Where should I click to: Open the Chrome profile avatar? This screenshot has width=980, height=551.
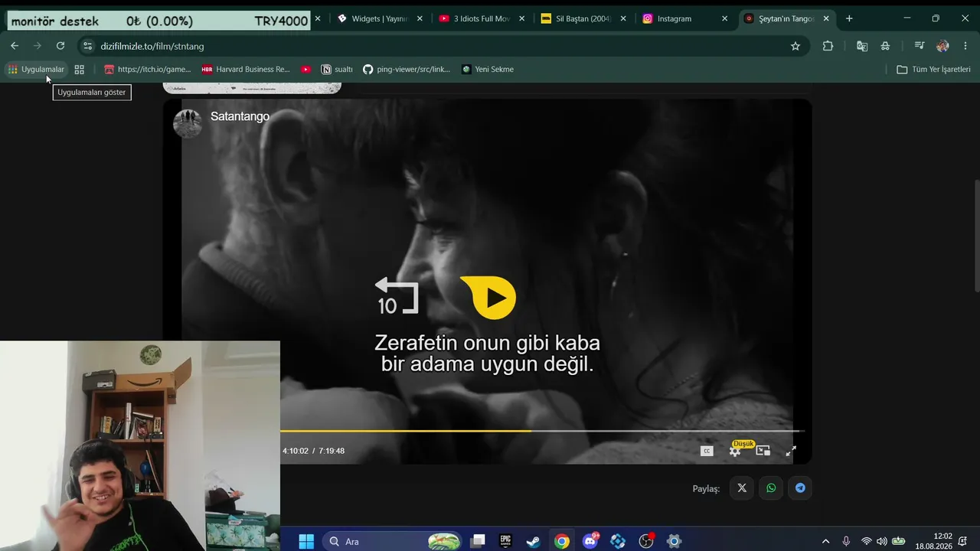pos(942,46)
